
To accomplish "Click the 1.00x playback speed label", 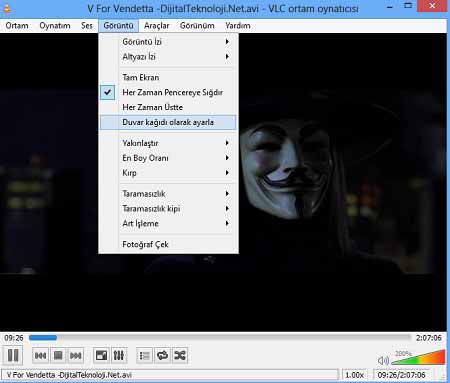I will 354,375.
